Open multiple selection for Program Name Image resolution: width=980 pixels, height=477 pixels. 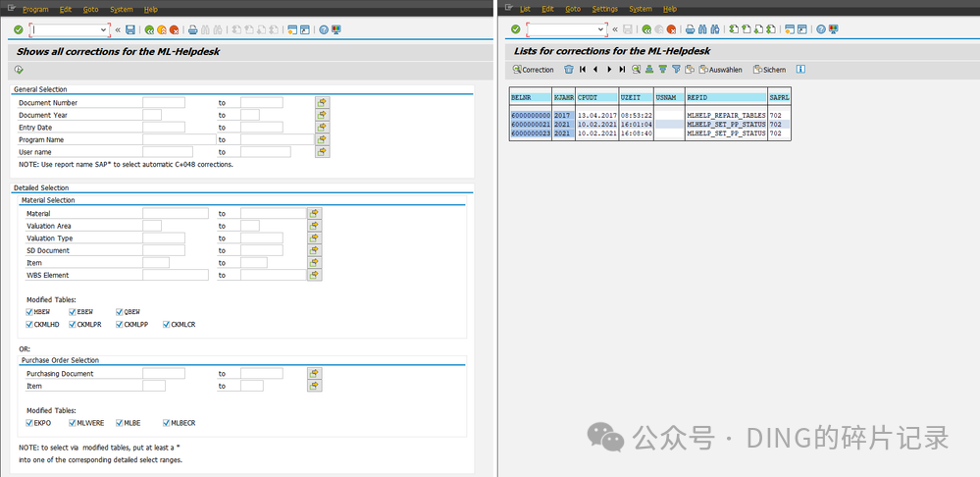point(322,139)
